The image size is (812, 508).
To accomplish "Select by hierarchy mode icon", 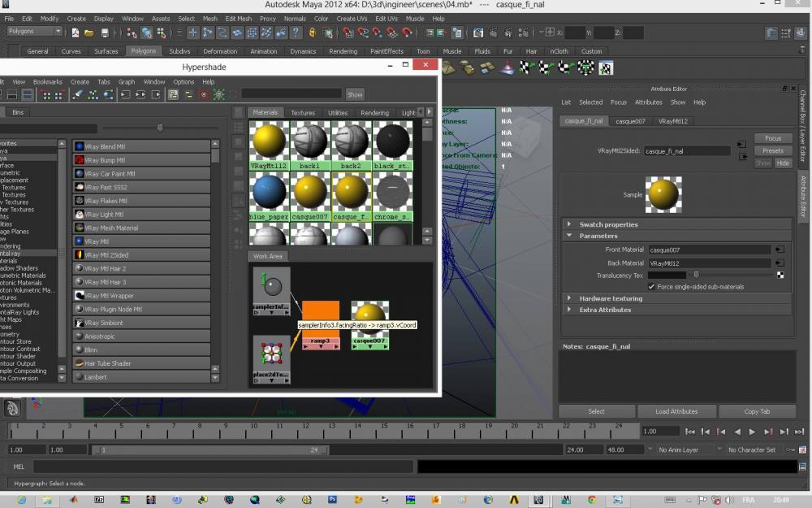I will (132, 33).
